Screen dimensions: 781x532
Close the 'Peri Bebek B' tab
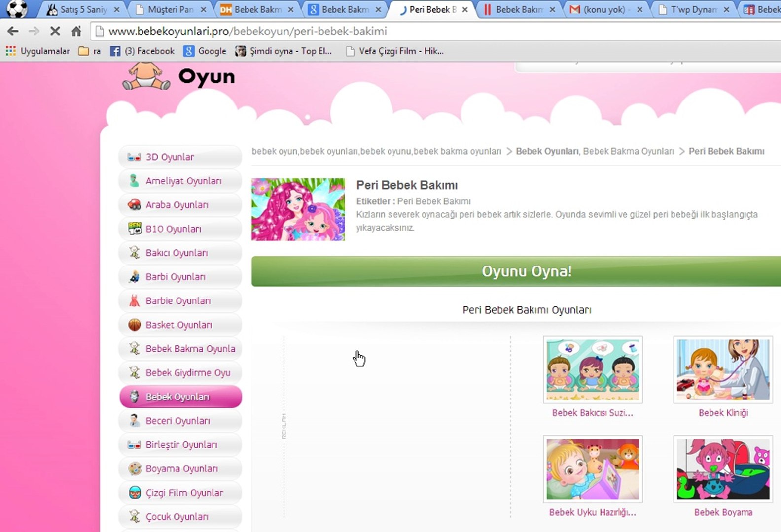(x=465, y=9)
